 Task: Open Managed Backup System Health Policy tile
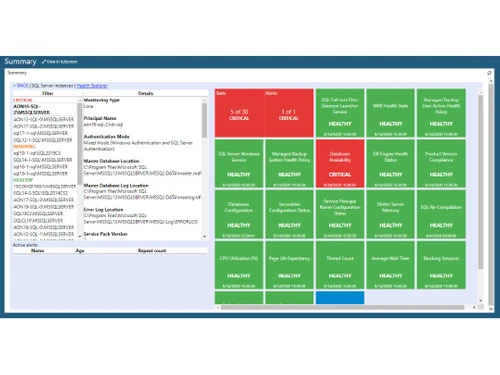289,164
